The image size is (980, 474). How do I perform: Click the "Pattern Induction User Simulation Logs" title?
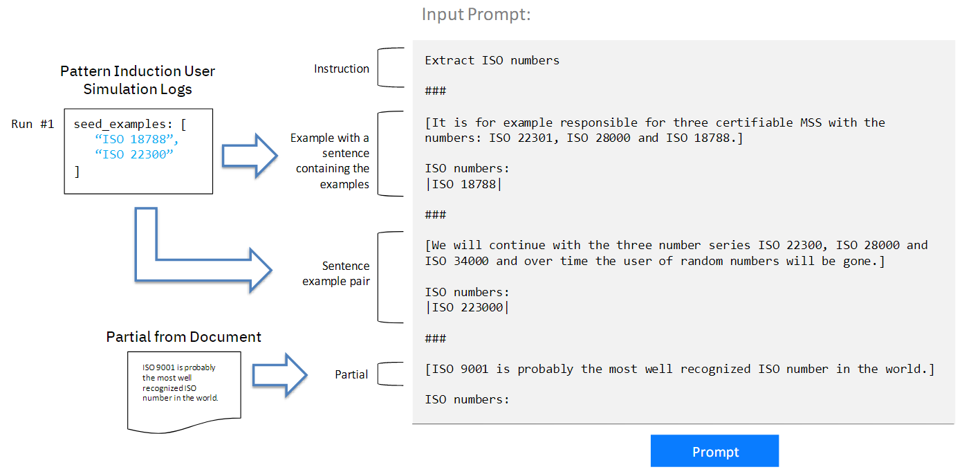[138, 80]
